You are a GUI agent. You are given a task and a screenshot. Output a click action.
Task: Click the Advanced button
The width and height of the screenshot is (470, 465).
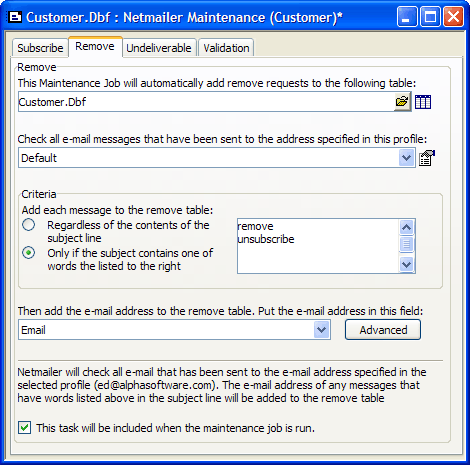pos(383,330)
